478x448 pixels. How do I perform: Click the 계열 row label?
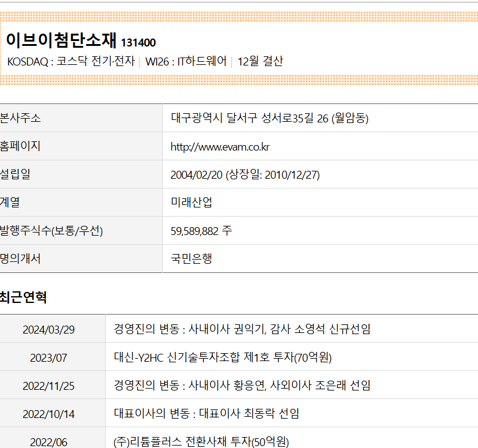(x=10, y=202)
